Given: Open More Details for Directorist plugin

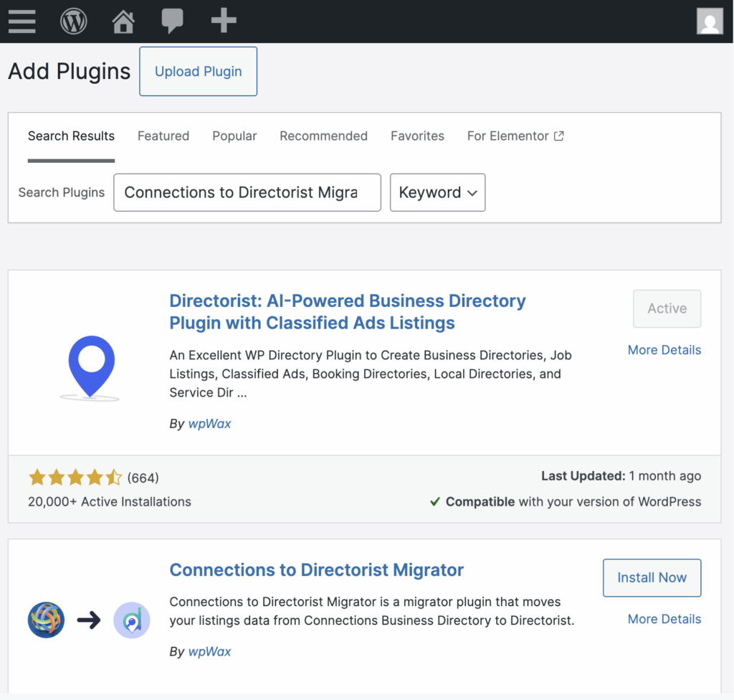Looking at the screenshot, I should click(x=664, y=350).
